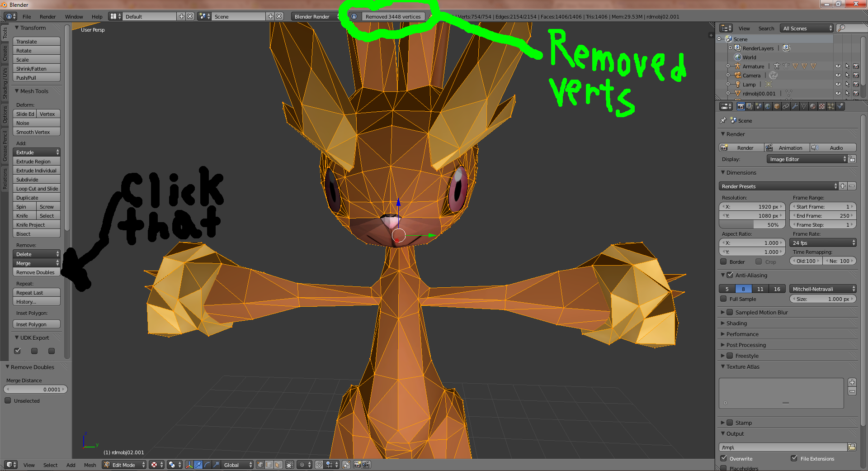This screenshot has height=471, width=868.
Task: Enable vertex select mode in viewport header
Action: point(260,465)
